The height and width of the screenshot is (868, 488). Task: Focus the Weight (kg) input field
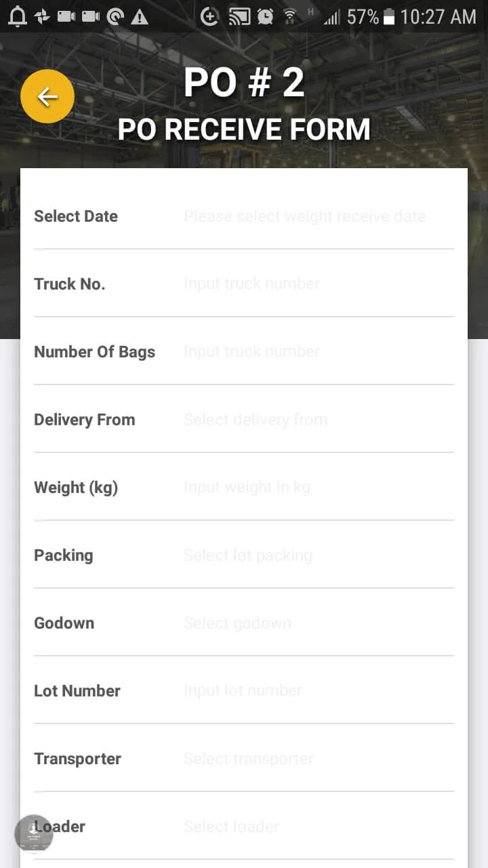(x=305, y=488)
